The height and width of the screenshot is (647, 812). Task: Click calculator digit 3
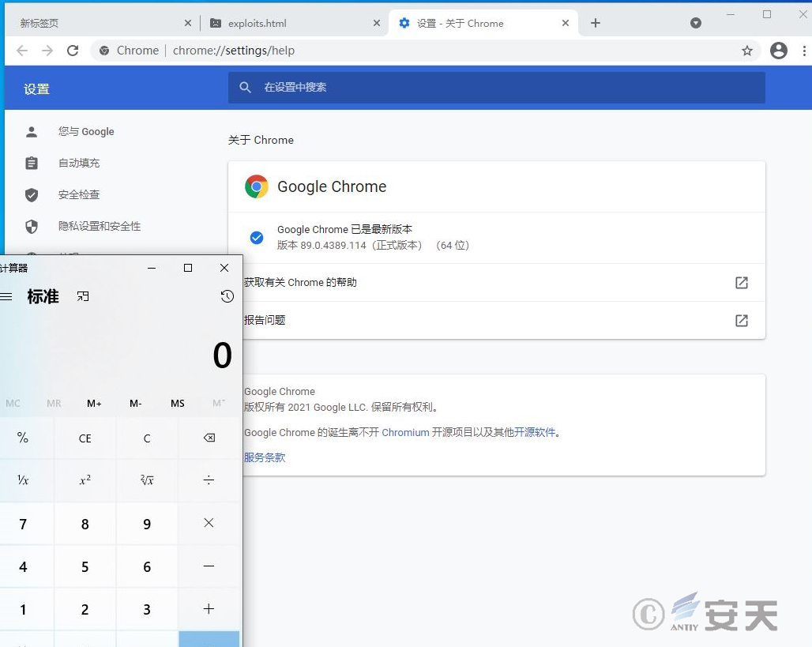147,609
